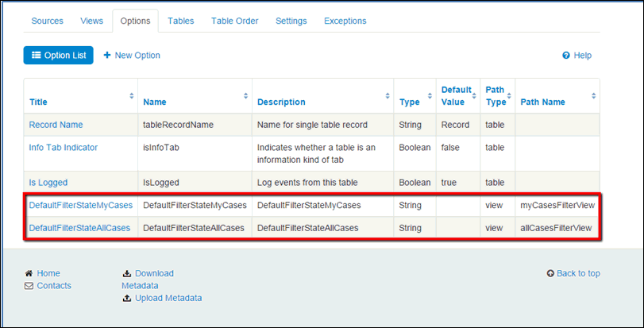Sort by Name column sort arrows
This screenshot has width=644, height=328.
click(x=245, y=96)
